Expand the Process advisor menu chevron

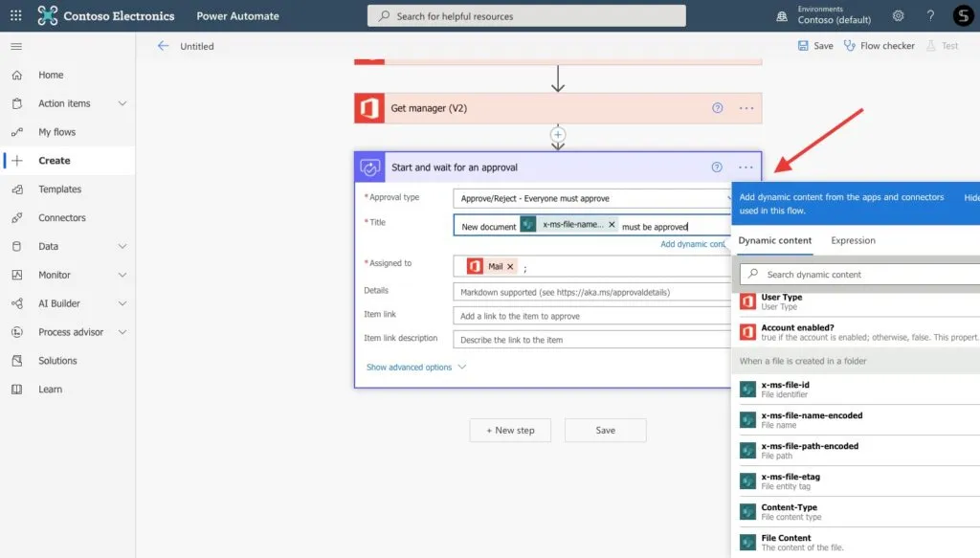click(x=122, y=332)
